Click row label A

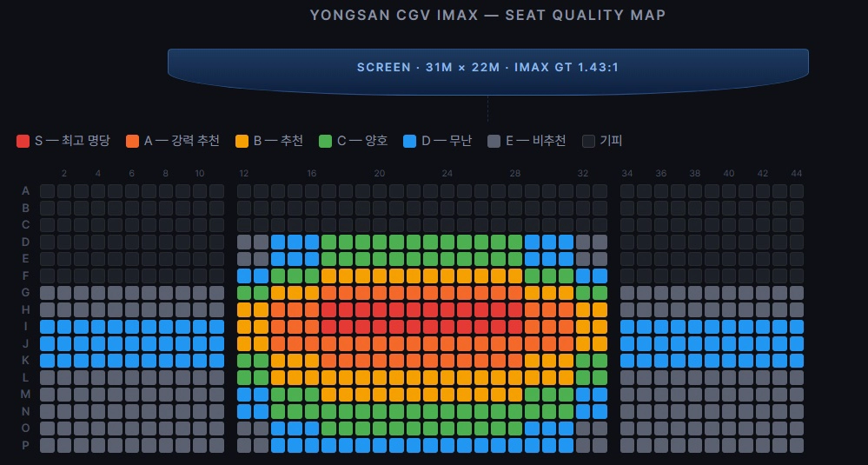point(25,191)
